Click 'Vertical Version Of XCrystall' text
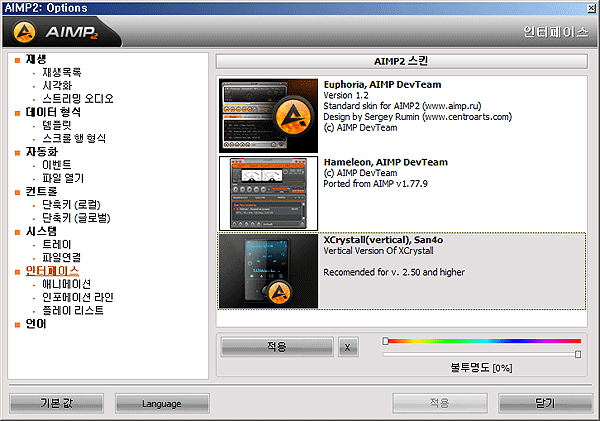The image size is (600, 421). point(378,251)
